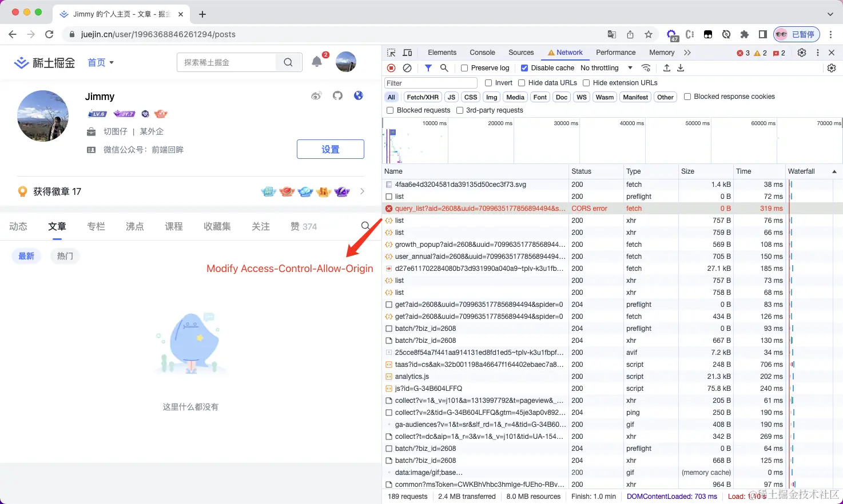Click the import HAR upload icon
The height and width of the screenshot is (504, 843).
pyautogui.click(x=667, y=68)
